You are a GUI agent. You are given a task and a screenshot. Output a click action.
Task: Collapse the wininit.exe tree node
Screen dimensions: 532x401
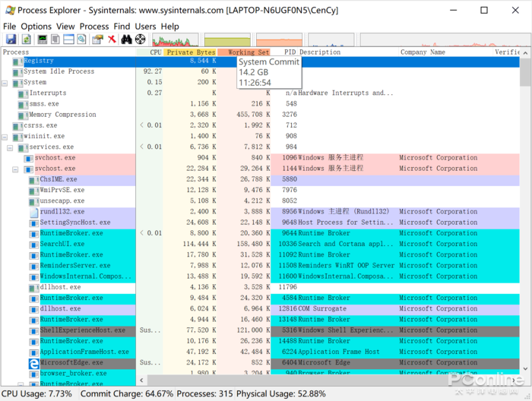[5, 137]
